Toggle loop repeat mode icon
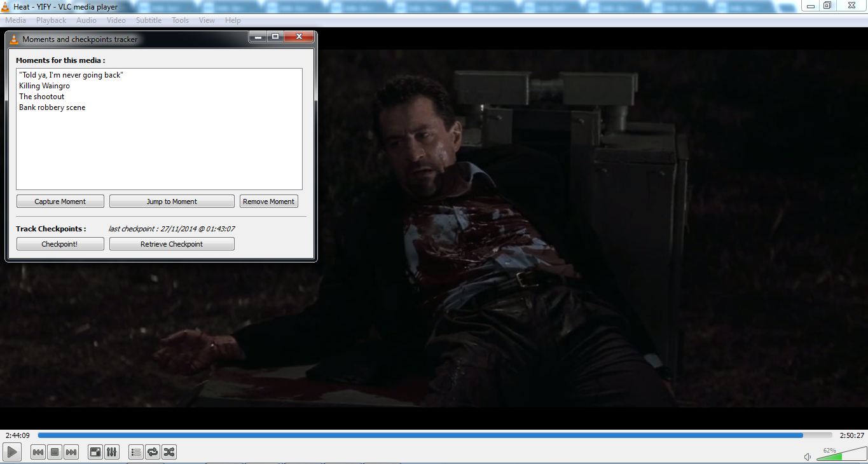 [153, 452]
